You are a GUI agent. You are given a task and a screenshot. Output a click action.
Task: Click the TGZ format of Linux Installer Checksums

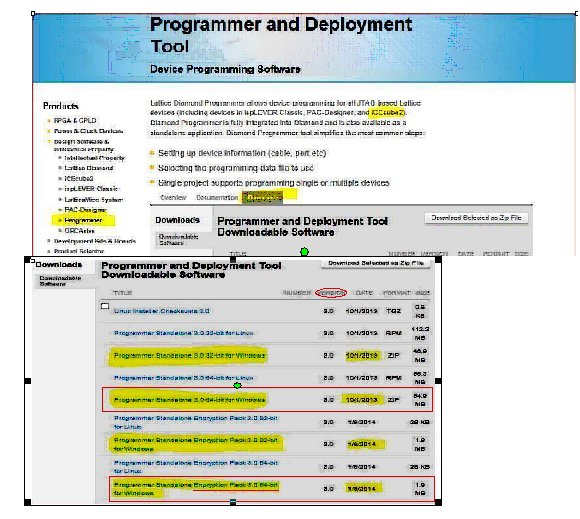(394, 311)
